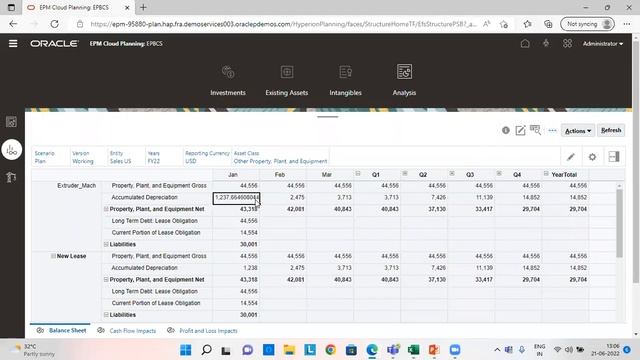Reload page with browser refresh icon
640x360 pixels.
pyautogui.click(x=54, y=24)
